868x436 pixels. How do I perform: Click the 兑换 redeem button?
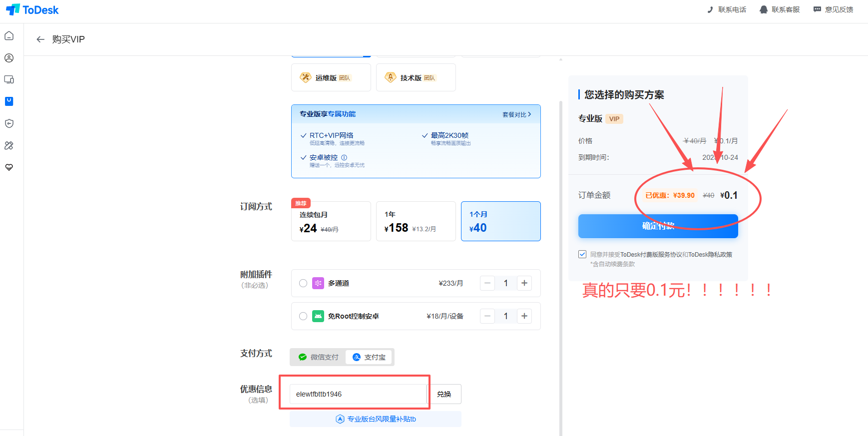[x=444, y=394]
